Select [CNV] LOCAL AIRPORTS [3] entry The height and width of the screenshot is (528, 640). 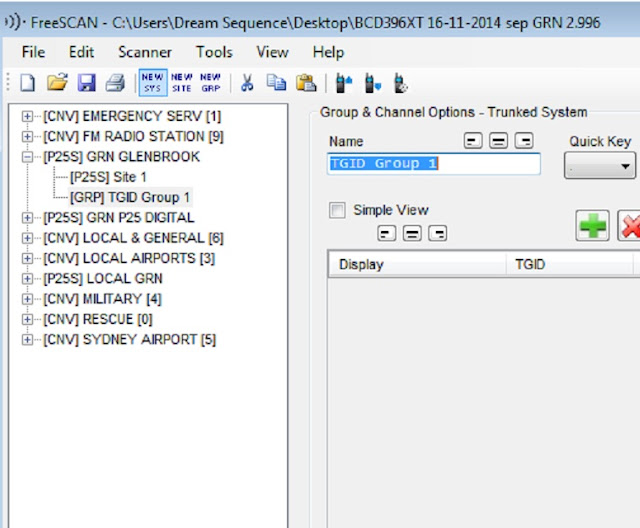(x=129, y=258)
